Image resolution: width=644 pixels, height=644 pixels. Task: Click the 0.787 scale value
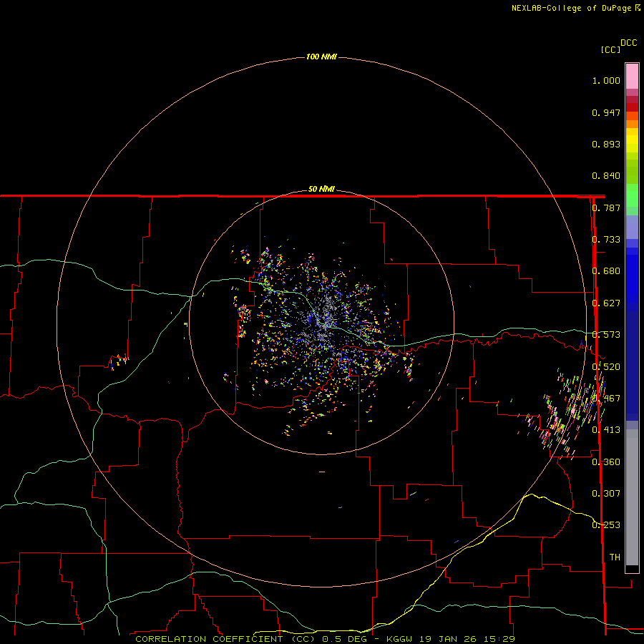point(606,208)
